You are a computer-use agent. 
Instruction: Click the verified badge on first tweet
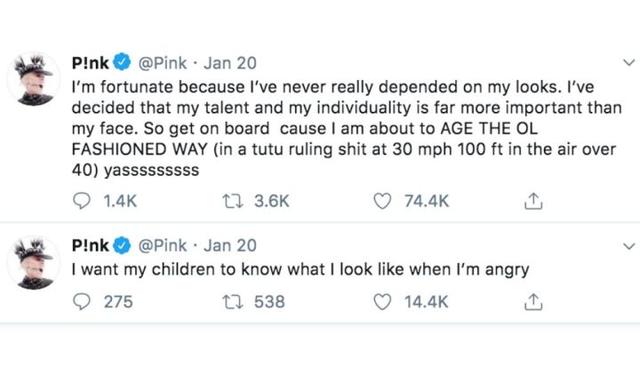122,62
